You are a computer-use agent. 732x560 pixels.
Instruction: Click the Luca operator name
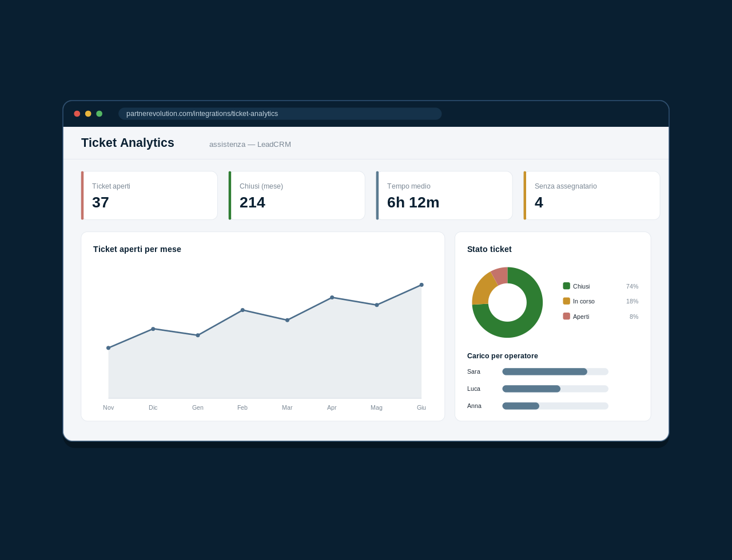pos(474,389)
